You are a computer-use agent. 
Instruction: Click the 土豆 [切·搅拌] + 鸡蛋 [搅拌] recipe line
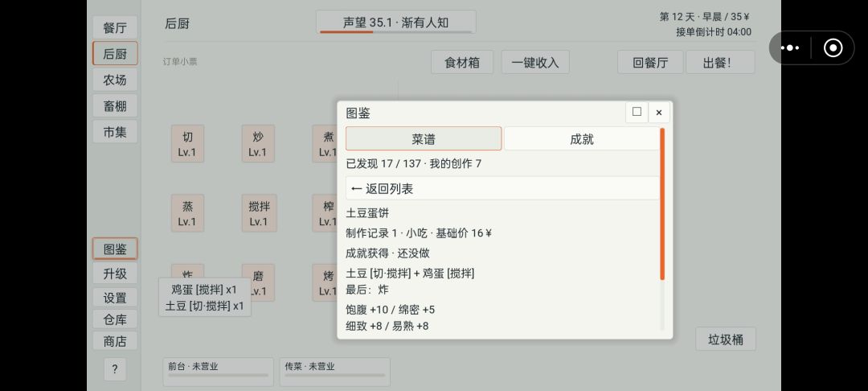pos(410,273)
